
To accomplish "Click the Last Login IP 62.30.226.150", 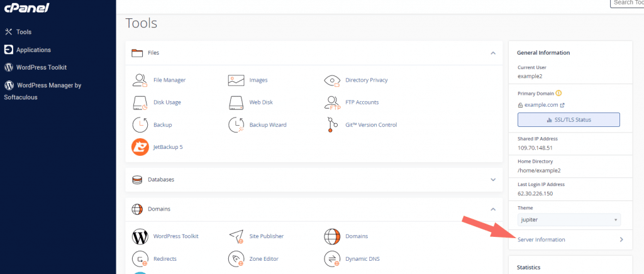I will click(x=536, y=194).
